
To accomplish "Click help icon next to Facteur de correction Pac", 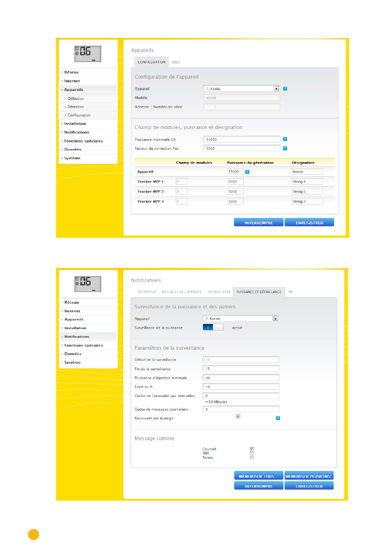I will pos(285,149).
